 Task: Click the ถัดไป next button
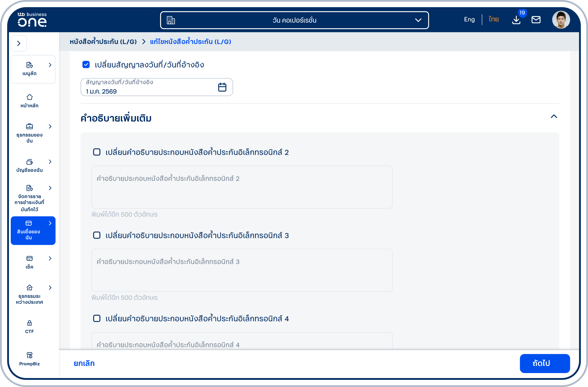(x=545, y=363)
